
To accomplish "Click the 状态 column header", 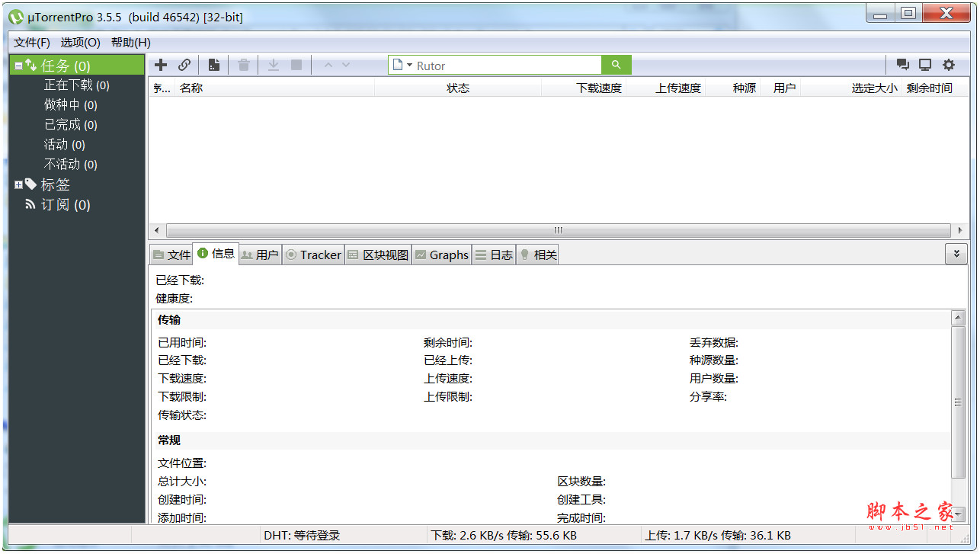I will point(458,88).
